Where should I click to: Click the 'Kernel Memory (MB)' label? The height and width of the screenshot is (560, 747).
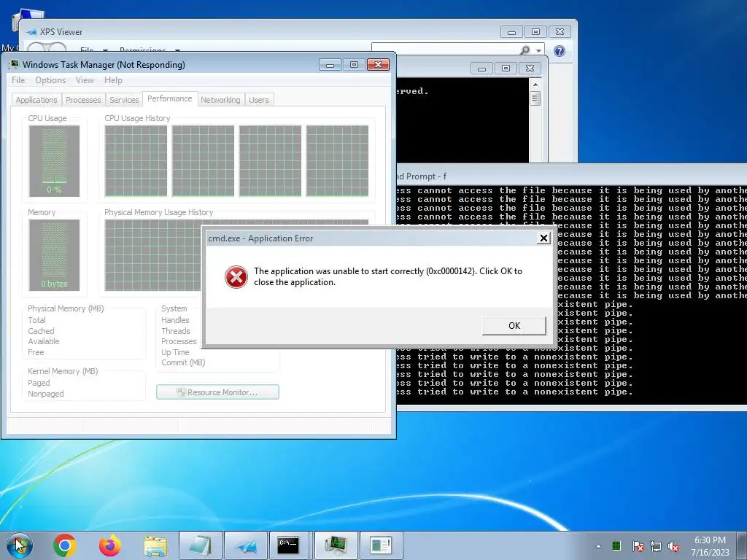[63, 371]
